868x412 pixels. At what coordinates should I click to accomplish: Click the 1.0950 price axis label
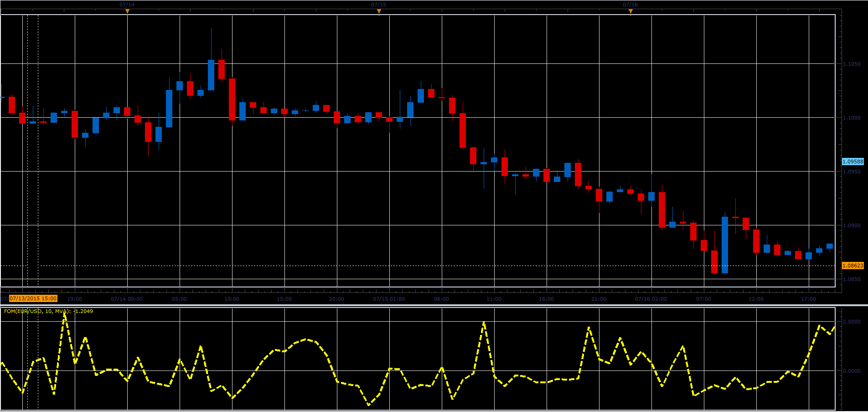852,172
